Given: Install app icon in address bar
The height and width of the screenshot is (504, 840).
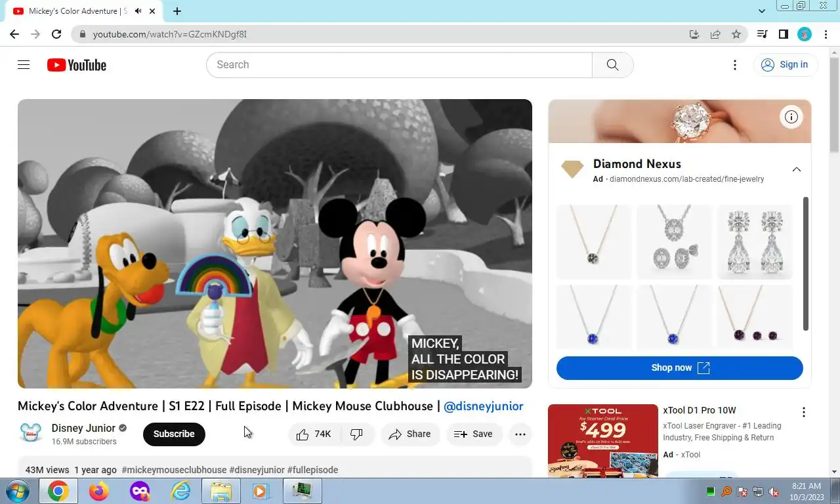Looking at the screenshot, I should (x=694, y=34).
